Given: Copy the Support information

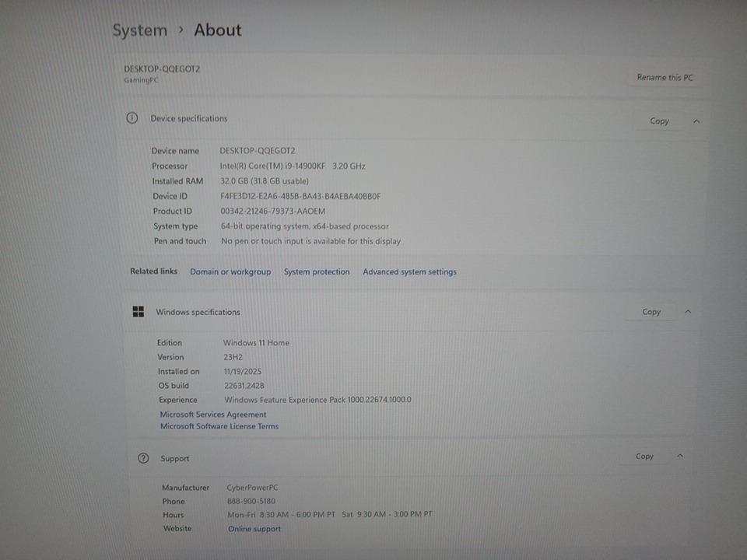Looking at the screenshot, I should click(644, 457).
